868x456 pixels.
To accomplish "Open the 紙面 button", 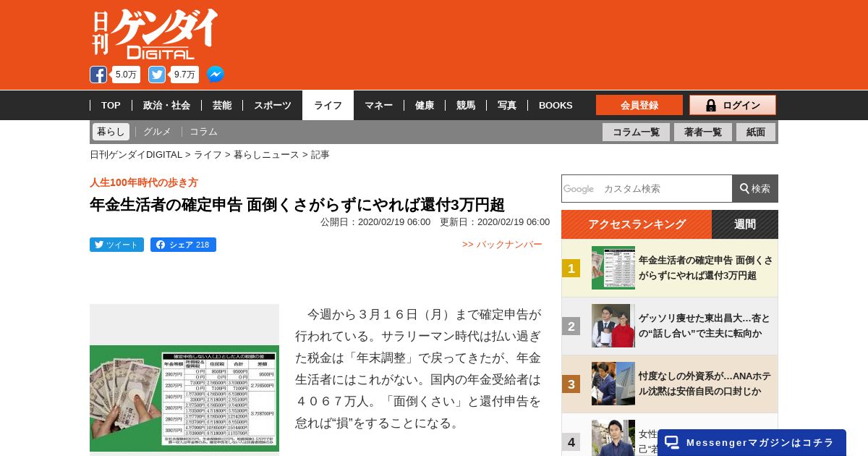I will click(756, 132).
